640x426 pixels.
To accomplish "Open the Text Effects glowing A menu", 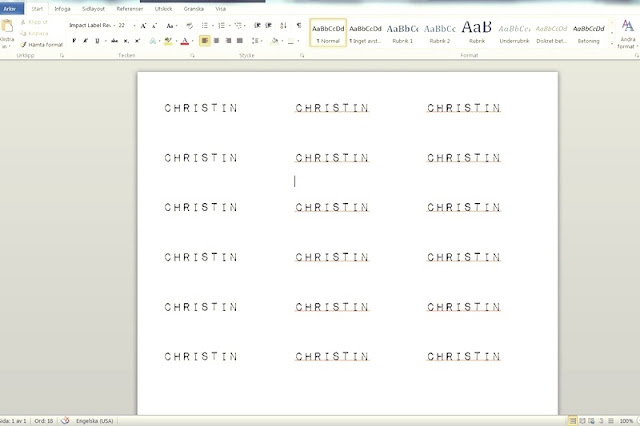I will pos(153,41).
